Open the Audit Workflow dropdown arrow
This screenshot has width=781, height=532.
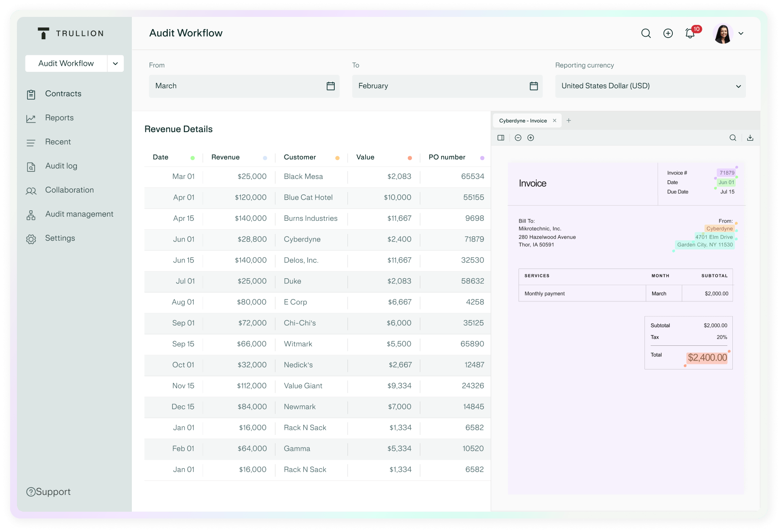point(115,63)
